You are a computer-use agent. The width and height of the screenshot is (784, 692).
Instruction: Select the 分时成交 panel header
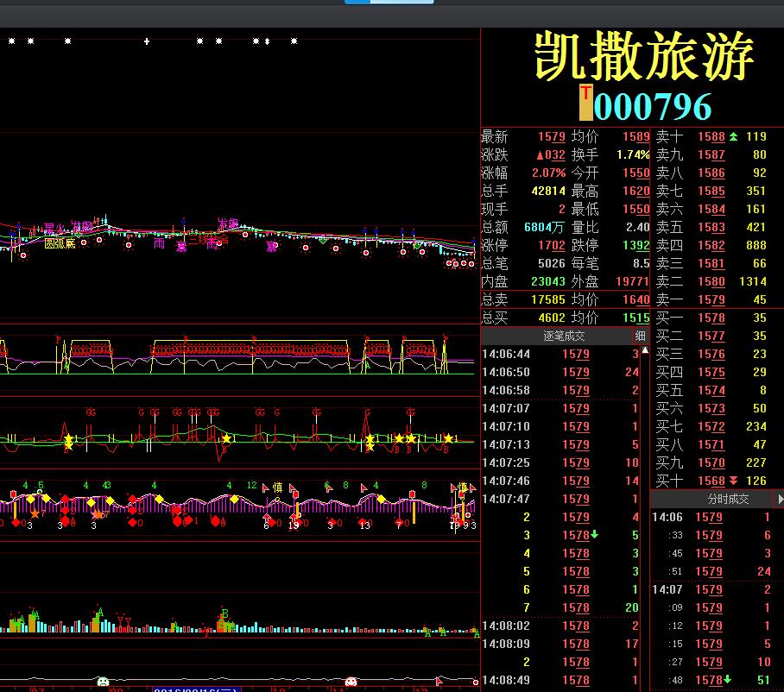click(728, 499)
